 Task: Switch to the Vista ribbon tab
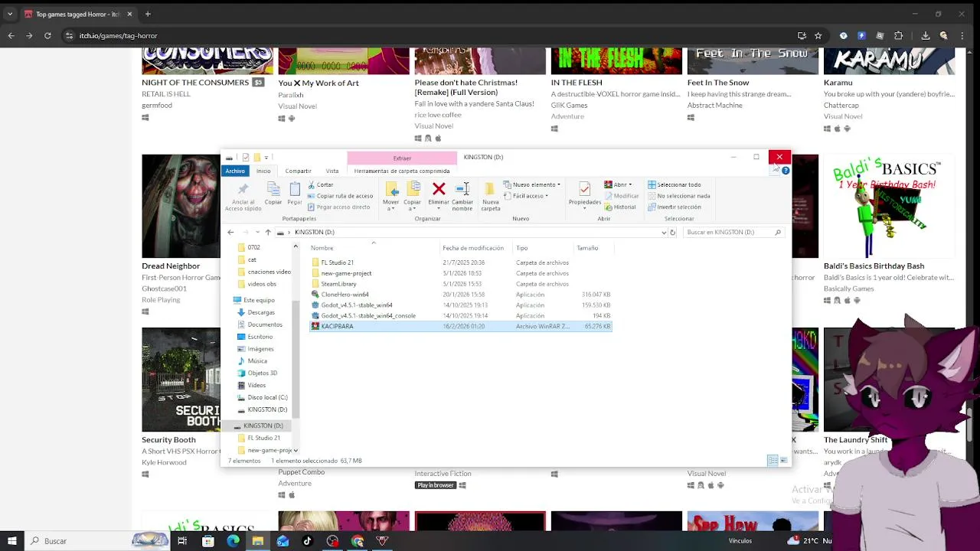click(x=332, y=171)
